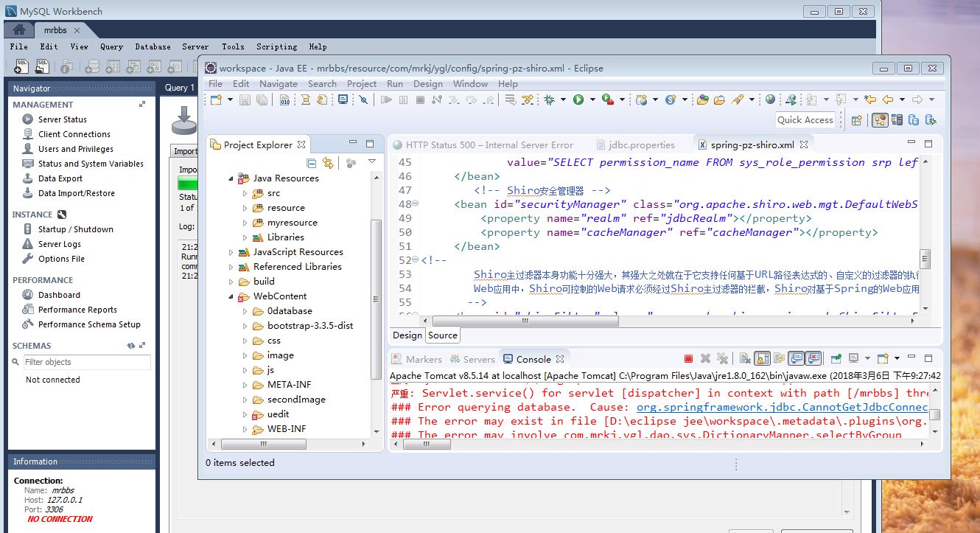Click the Quick Access search box
Image resolution: width=980 pixels, height=533 pixels.
(x=805, y=120)
